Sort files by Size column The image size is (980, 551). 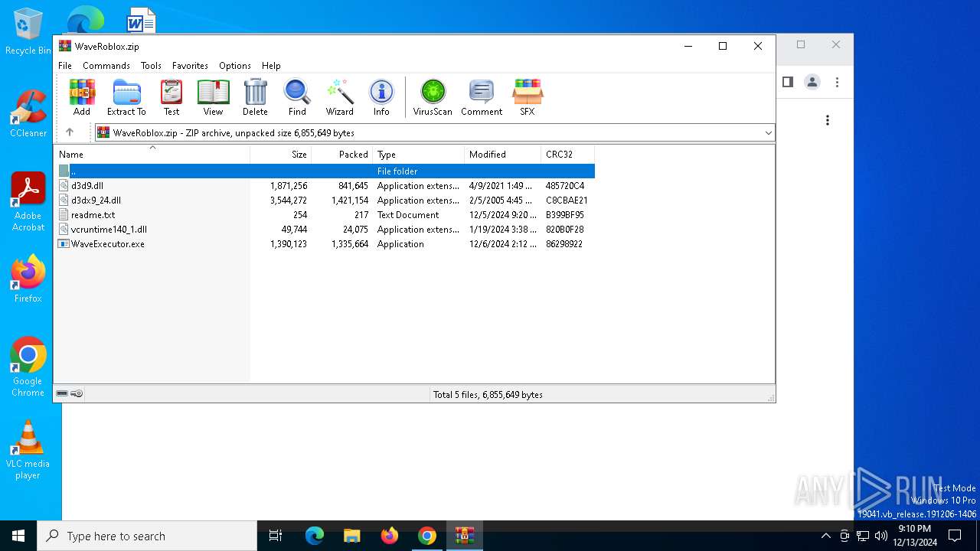[280, 155]
